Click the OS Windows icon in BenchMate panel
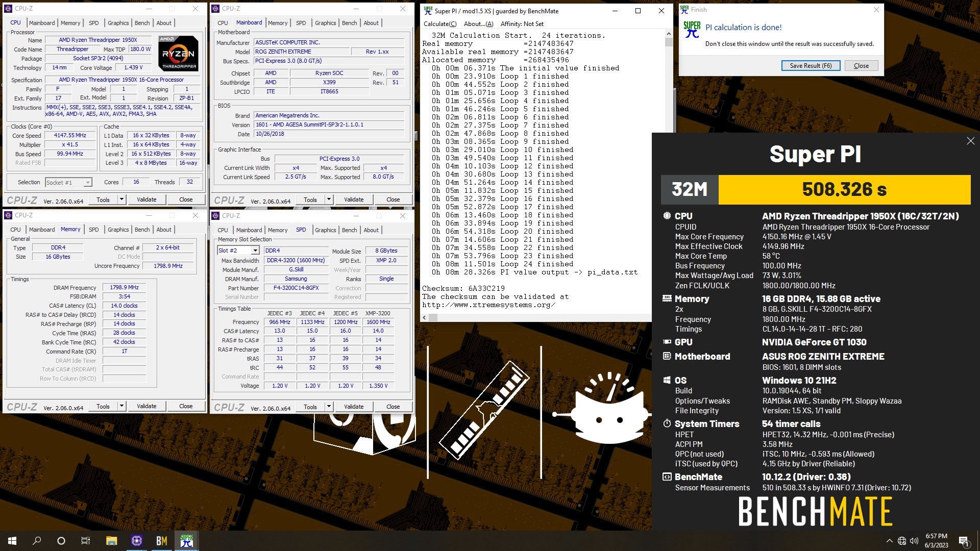 tap(667, 380)
